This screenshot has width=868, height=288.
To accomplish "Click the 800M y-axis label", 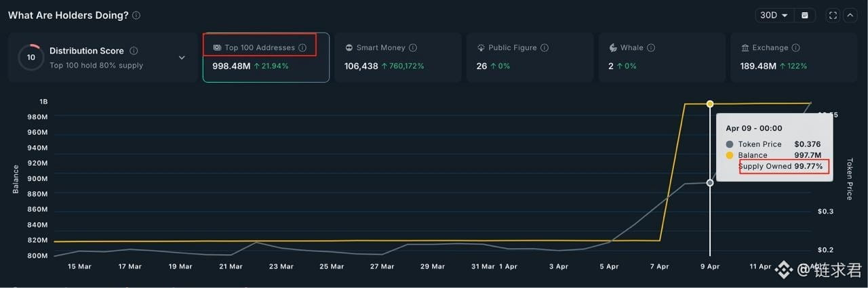I will [x=37, y=256].
